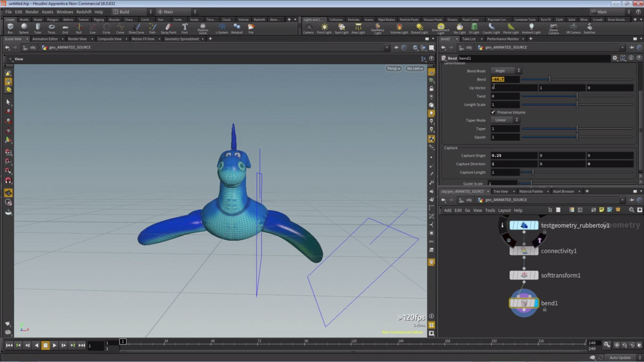Create a Point Light
This screenshot has width=644, height=362.
click(x=324, y=28)
